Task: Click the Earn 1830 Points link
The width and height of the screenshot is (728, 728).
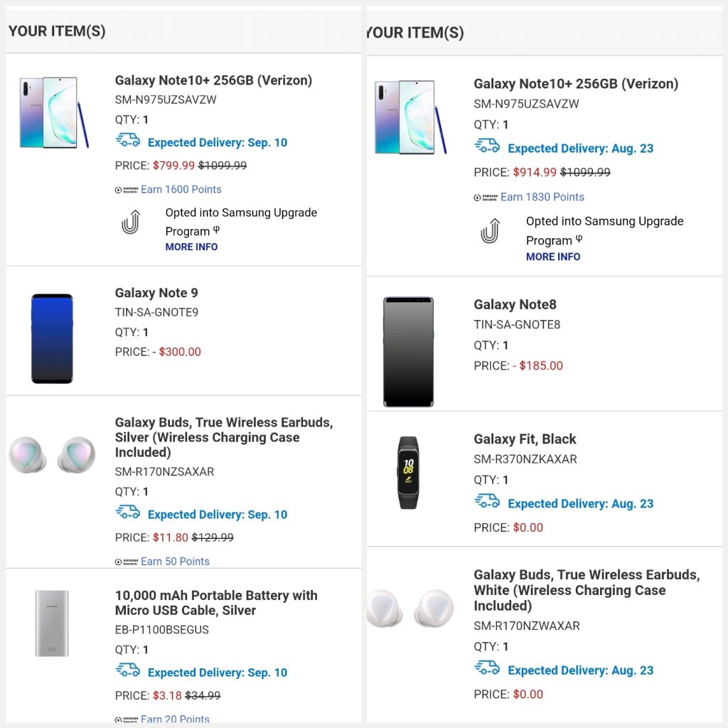Action: 542,197
